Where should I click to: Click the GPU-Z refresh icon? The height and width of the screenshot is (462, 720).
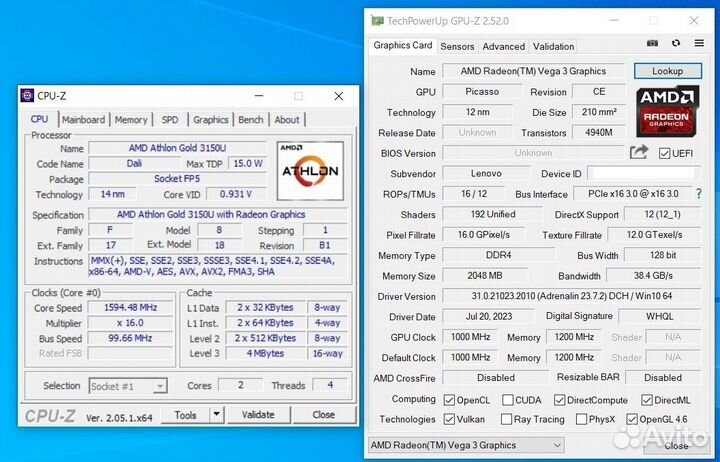675,43
